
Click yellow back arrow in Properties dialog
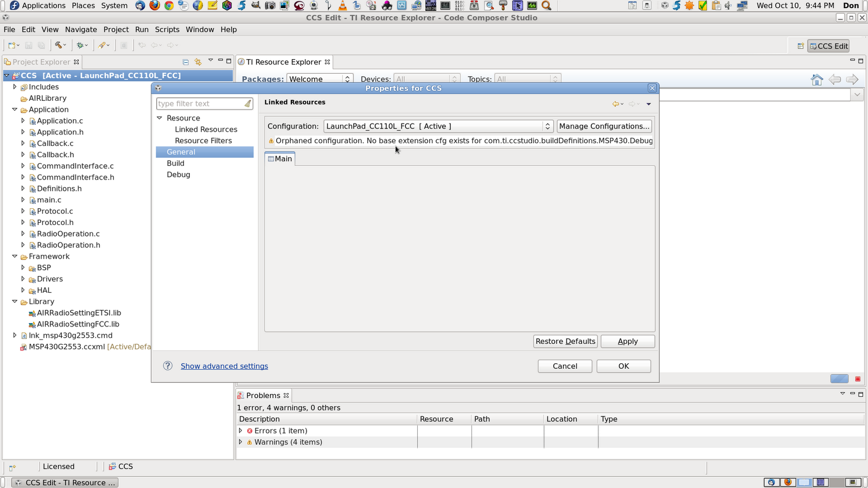[x=616, y=104]
